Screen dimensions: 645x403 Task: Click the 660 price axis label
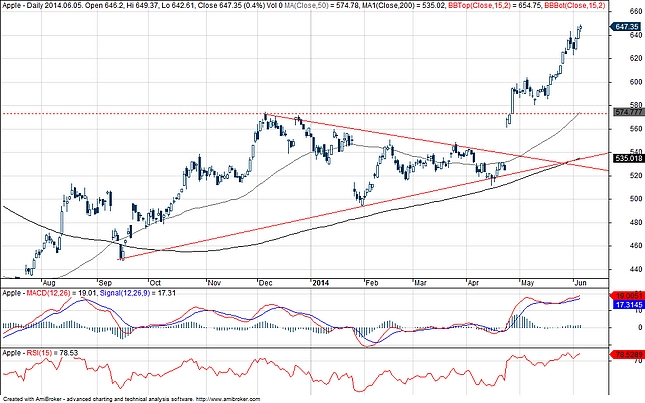pyautogui.click(x=636, y=12)
